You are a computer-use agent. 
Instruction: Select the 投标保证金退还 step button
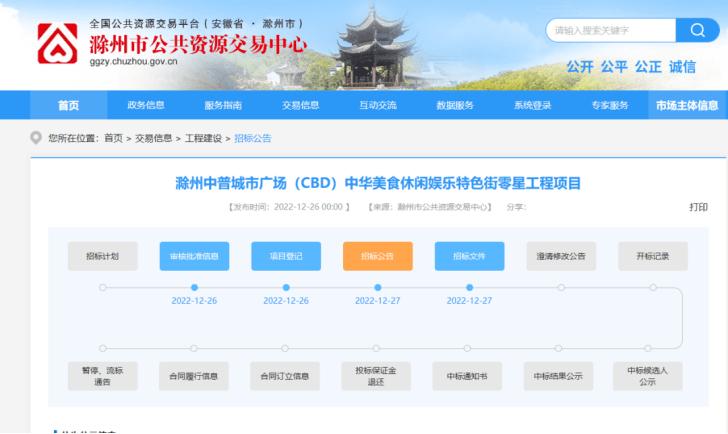[376, 376]
